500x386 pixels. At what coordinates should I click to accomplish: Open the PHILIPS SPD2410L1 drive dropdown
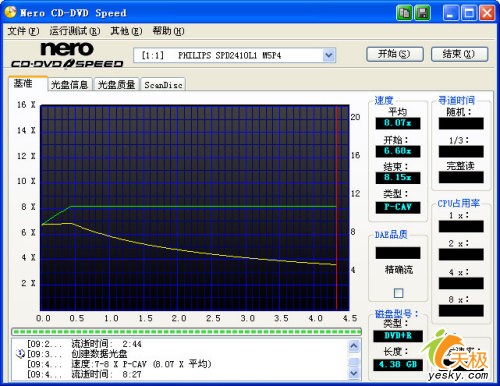click(x=329, y=55)
